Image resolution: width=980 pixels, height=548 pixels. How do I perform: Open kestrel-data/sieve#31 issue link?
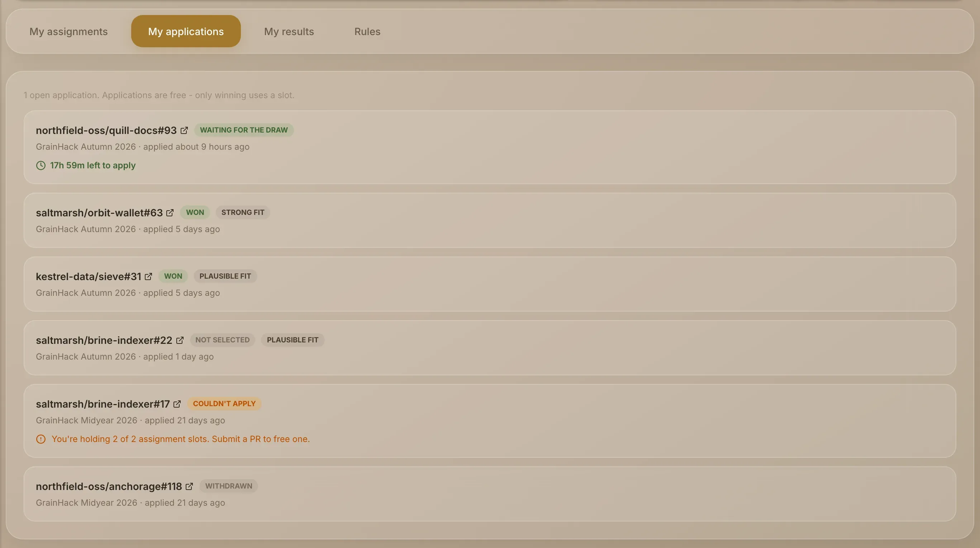pyautogui.click(x=88, y=277)
